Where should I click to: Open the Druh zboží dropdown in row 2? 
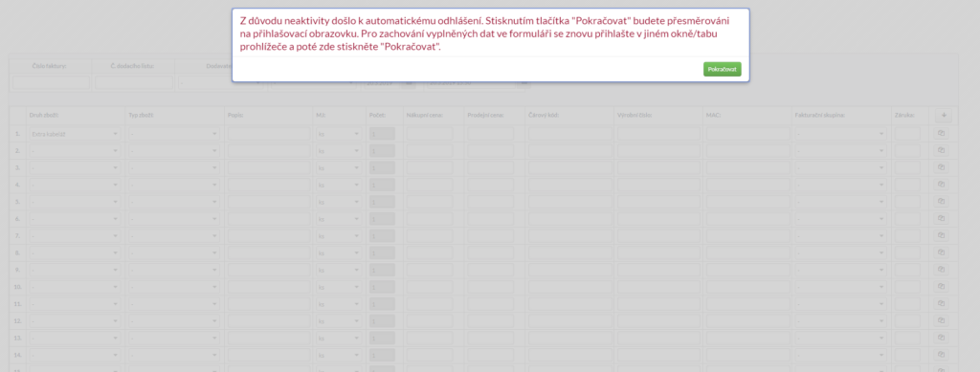point(75,150)
